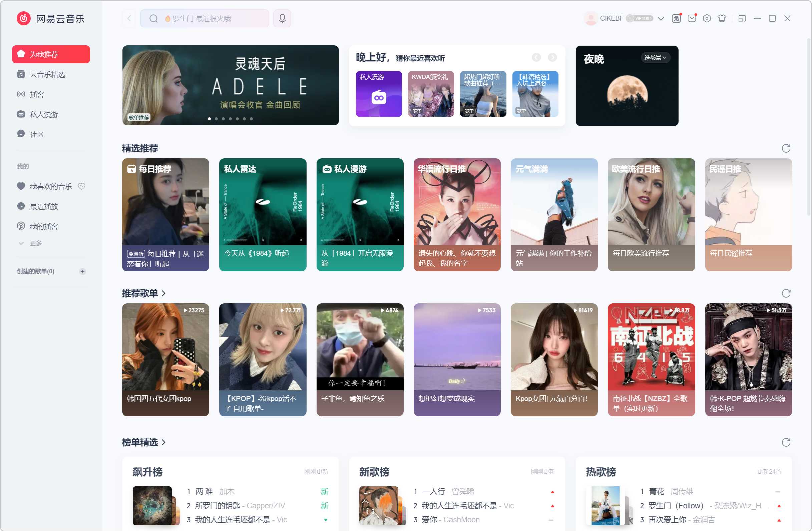Select the second banner carousel dot
Viewport: 812px width, 531px height.
[x=216, y=119]
